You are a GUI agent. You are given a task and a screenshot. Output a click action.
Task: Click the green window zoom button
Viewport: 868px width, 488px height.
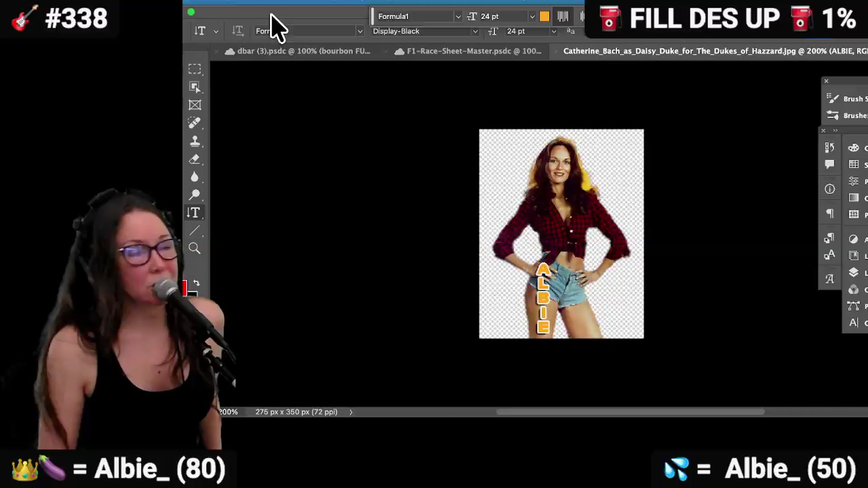point(191,12)
